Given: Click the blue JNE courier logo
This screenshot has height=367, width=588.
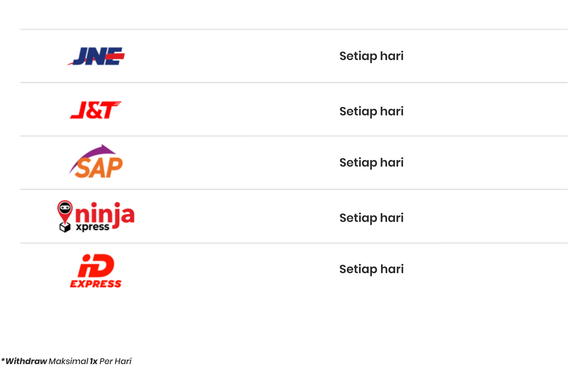Looking at the screenshot, I should (96, 56).
